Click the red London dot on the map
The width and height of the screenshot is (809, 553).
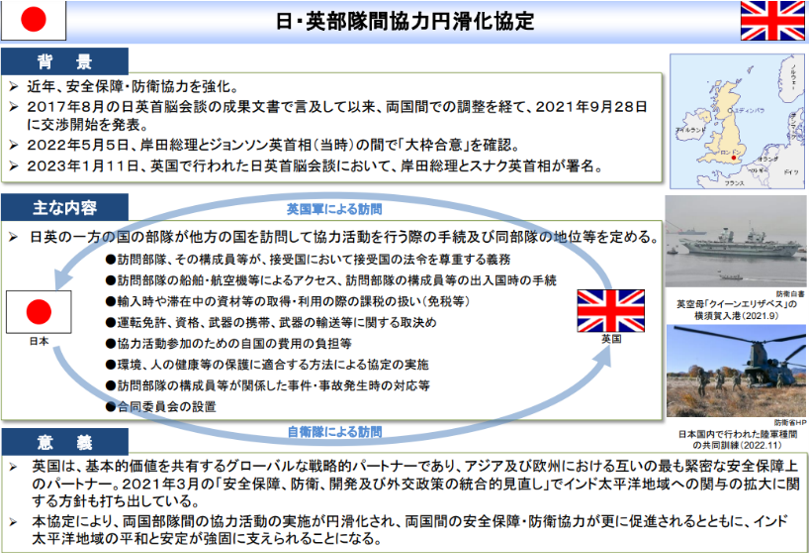pyautogui.click(x=734, y=157)
